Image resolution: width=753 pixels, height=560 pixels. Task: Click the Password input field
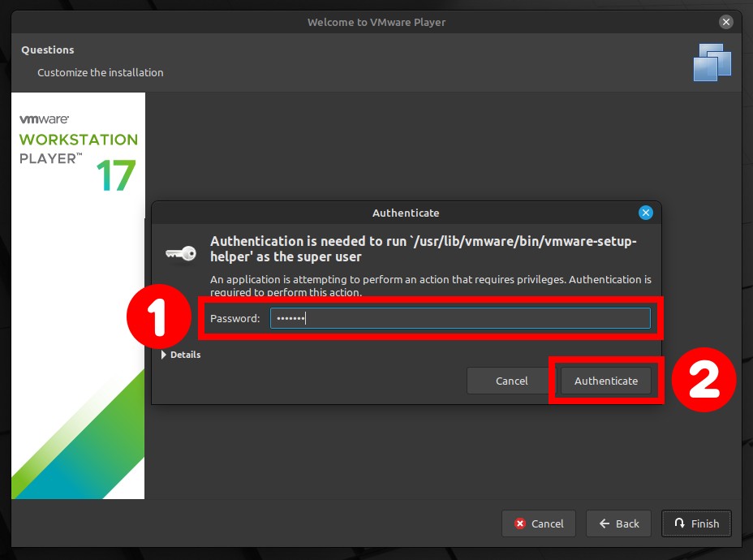pyautogui.click(x=460, y=318)
